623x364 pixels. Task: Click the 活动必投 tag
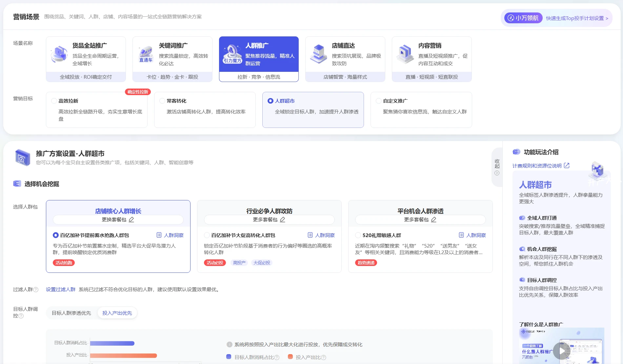tap(215, 263)
